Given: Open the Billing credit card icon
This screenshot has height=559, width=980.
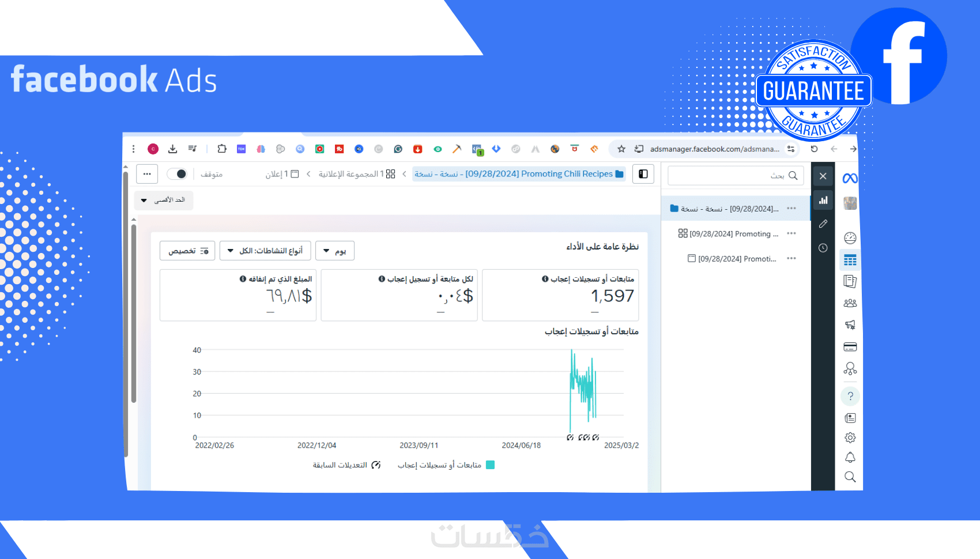Looking at the screenshot, I should coord(850,347).
